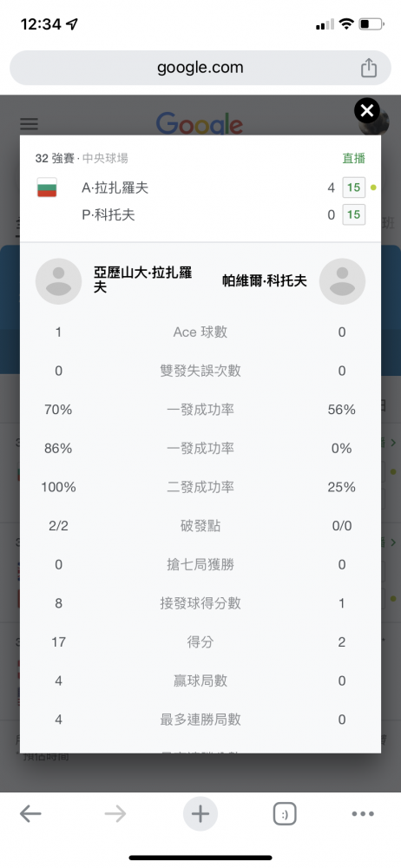Tap the Google logo
The width and height of the screenshot is (401, 868).
200,123
